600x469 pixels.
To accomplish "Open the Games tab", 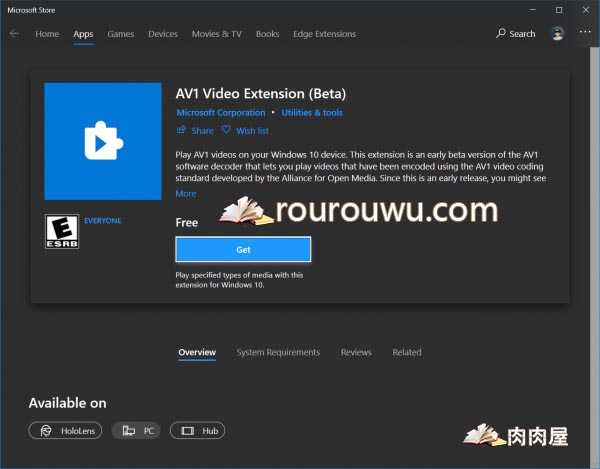I will click(121, 34).
